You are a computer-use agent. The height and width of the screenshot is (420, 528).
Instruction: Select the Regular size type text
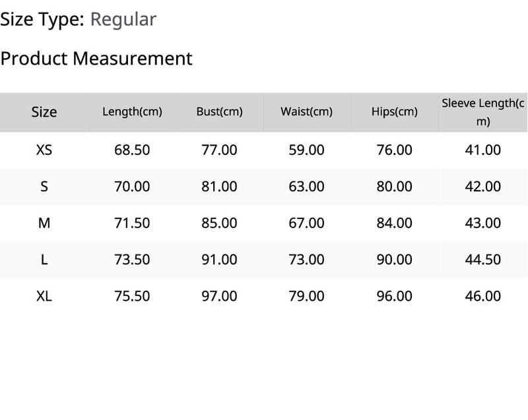coord(123,20)
